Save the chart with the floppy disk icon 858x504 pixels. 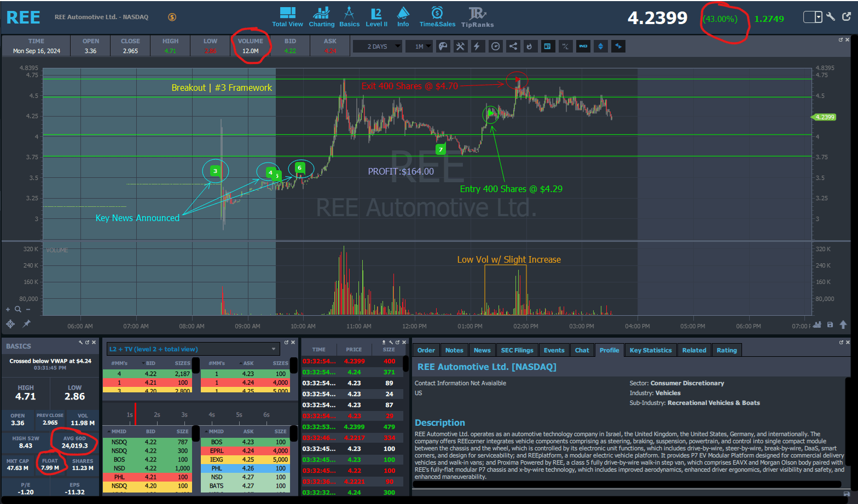pos(830,325)
